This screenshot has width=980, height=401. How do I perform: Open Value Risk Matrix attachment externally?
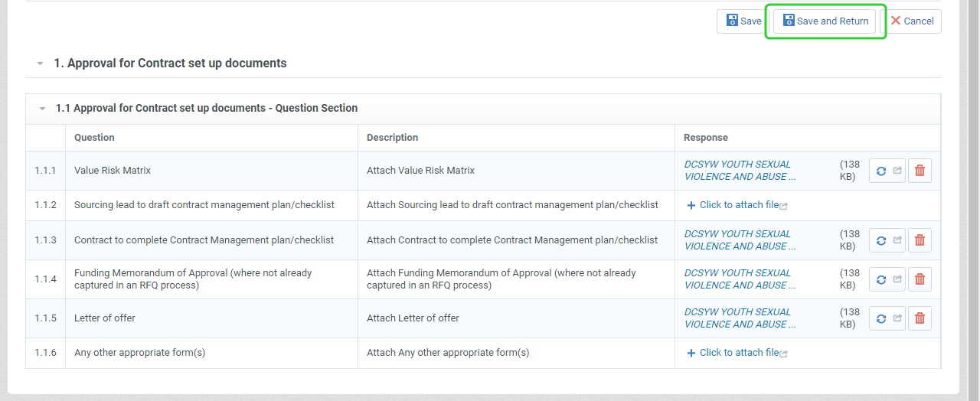point(897,171)
